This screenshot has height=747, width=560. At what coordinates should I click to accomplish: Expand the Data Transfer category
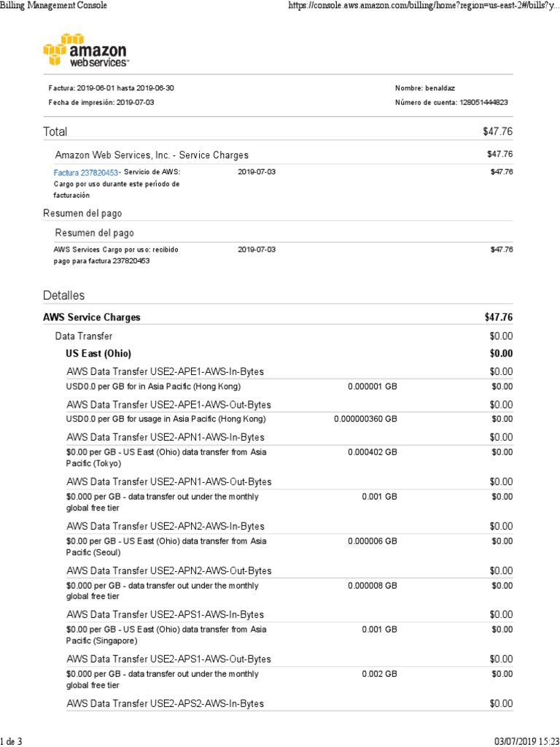click(84, 336)
